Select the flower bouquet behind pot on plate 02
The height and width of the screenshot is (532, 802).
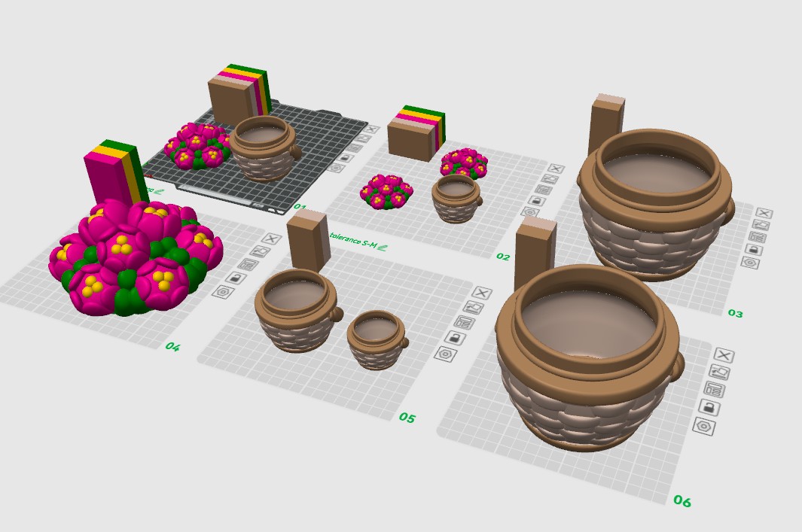[465, 162]
